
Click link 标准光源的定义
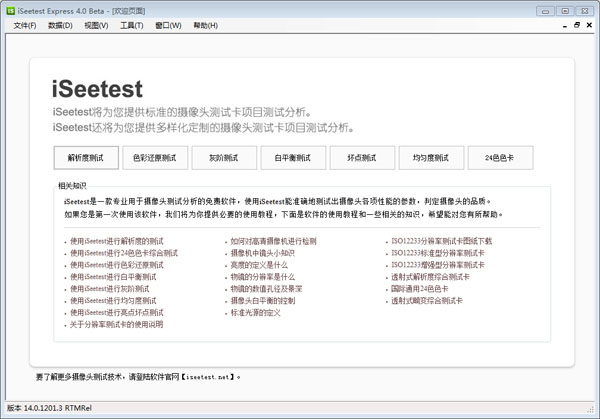255,312
